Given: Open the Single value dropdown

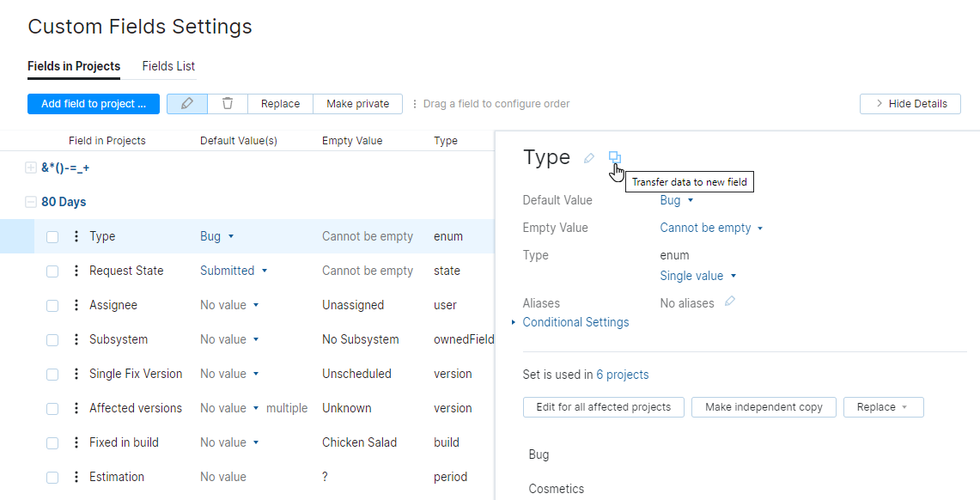Looking at the screenshot, I should [697, 276].
